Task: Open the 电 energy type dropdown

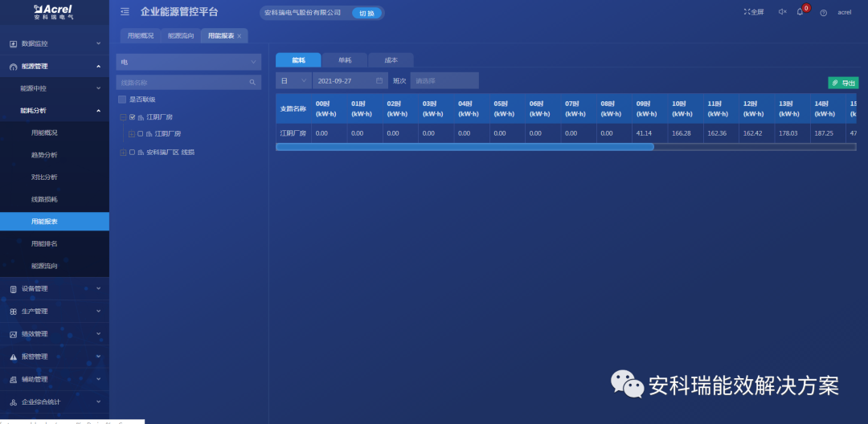Action: [x=189, y=62]
